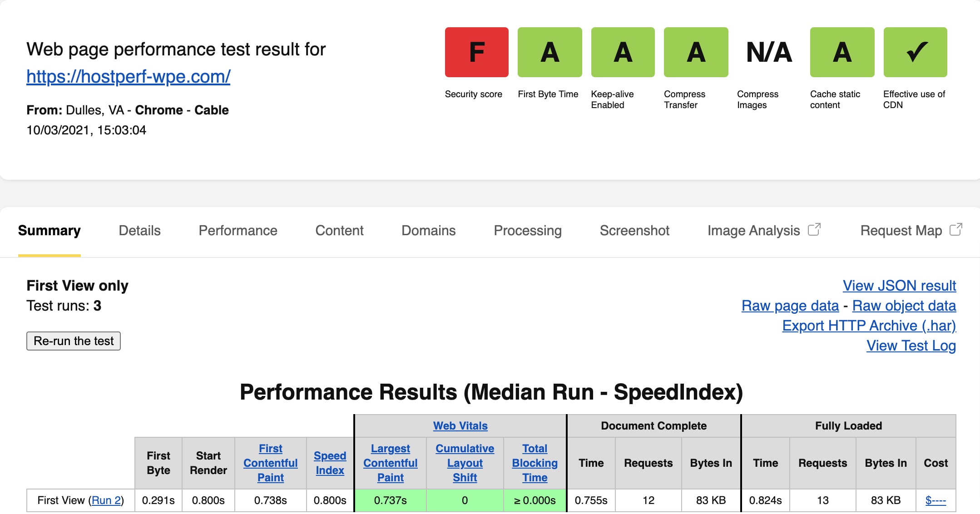Click the $---- cost link

(935, 500)
